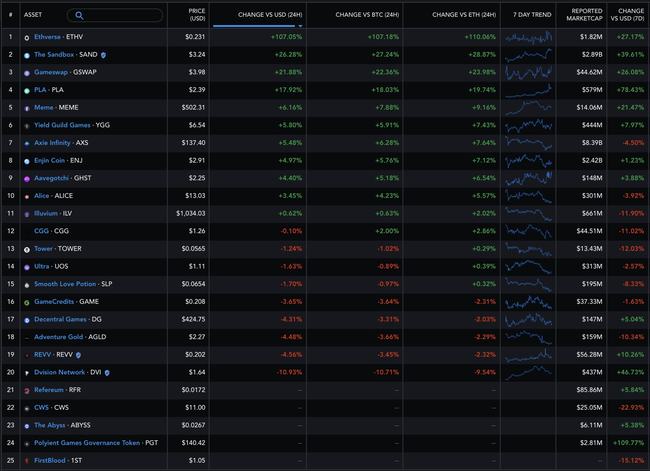Sort by Change vs USD (7D) header
The height and width of the screenshot is (471, 650).
pyautogui.click(x=627, y=15)
